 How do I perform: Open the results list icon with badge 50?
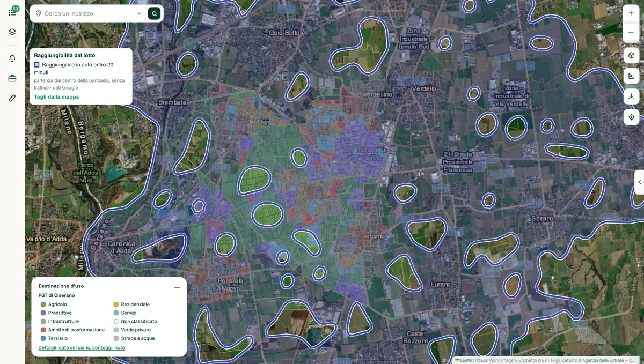tap(12, 12)
